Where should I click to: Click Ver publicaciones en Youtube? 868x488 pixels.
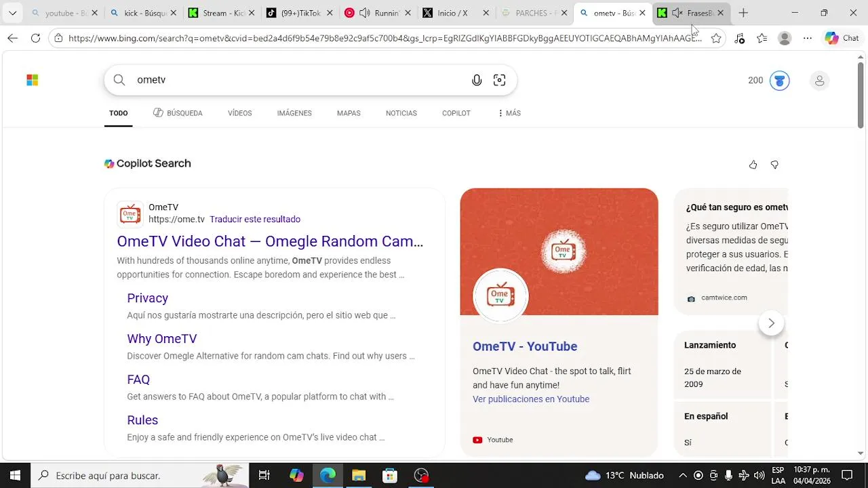[531, 399]
